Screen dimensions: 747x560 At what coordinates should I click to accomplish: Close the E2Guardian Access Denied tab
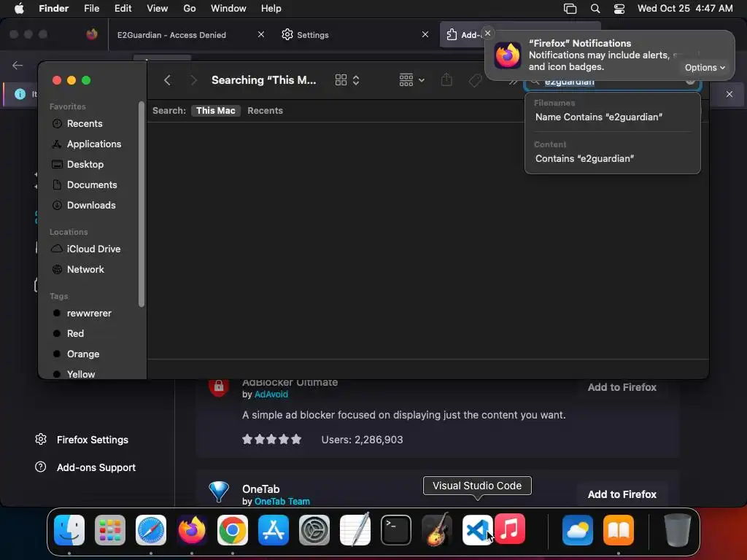tap(261, 34)
